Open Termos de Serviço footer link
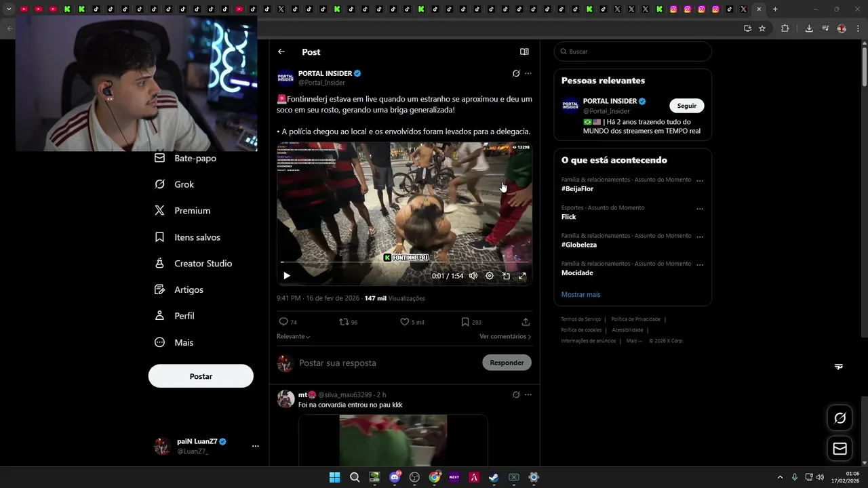 coord(580,319)
